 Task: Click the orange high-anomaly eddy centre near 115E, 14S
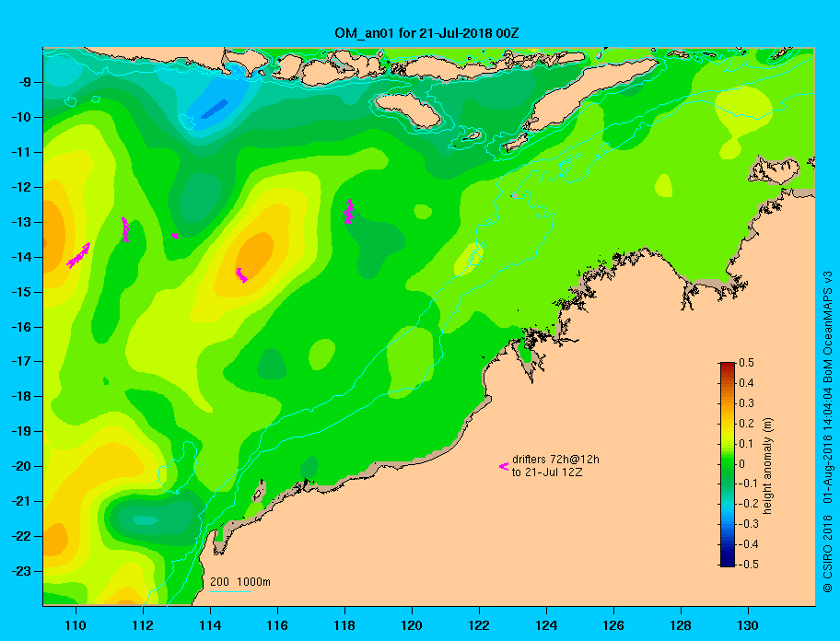(x=254, y=255)
